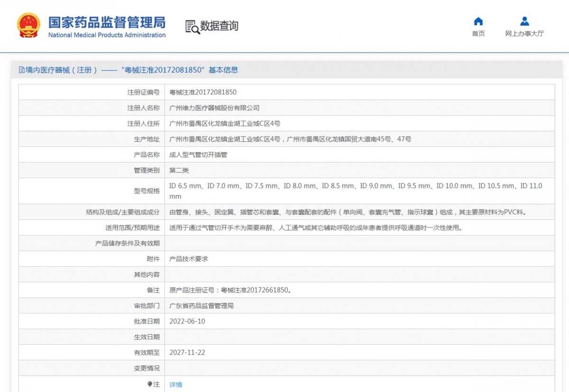The image size is (569, 392).
Task: Go to 首页 via its text label
Action: [x=478, y=34]
